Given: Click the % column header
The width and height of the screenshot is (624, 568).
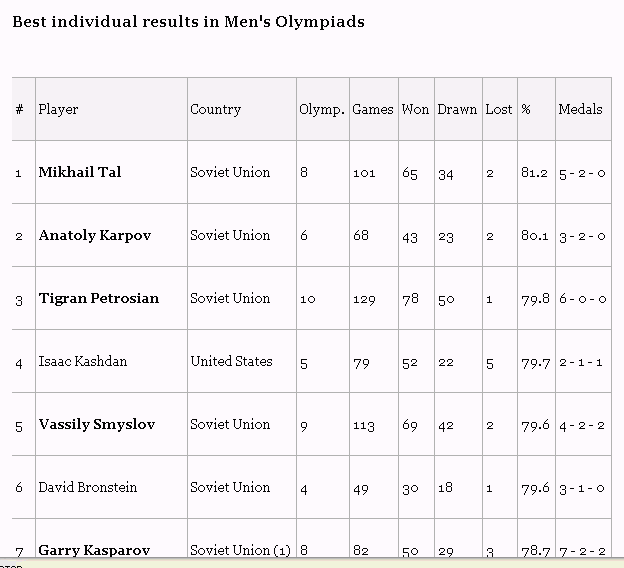Looking at the screenshot, I should (x=525, y=109).
